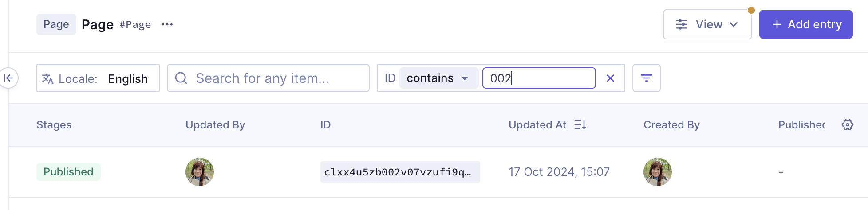Click the Locale translate icon
This screenshot has width=868, height=210.
(x=47, y=79)
